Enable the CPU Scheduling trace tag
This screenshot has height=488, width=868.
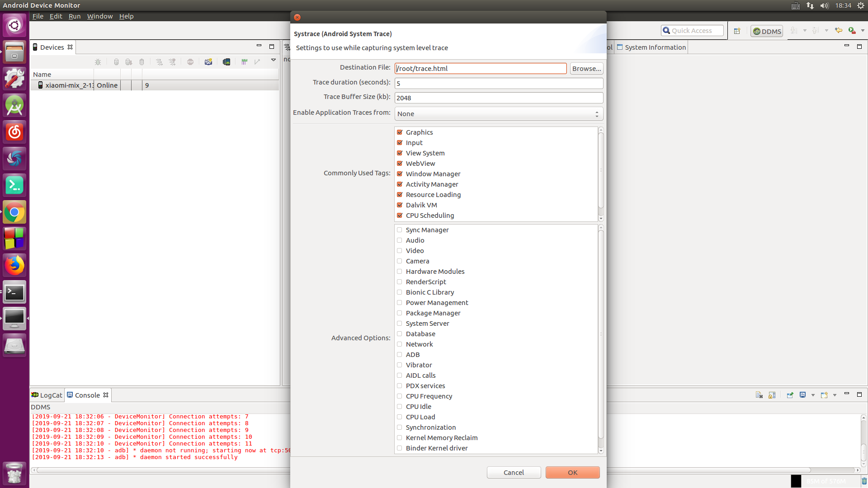[400, 215]
